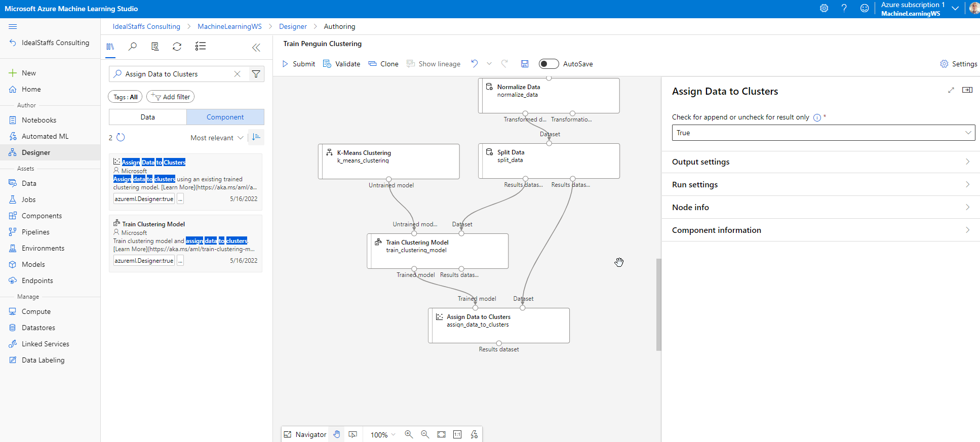Click the save pipeline floppy disk icon
The width and height of the screenshot is (980, 442).
[525, 64]
